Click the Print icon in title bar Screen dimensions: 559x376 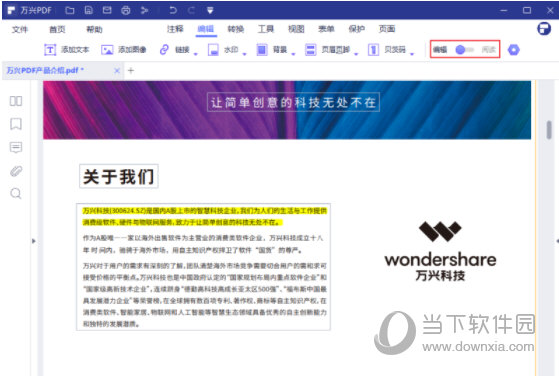coord(125,10)
